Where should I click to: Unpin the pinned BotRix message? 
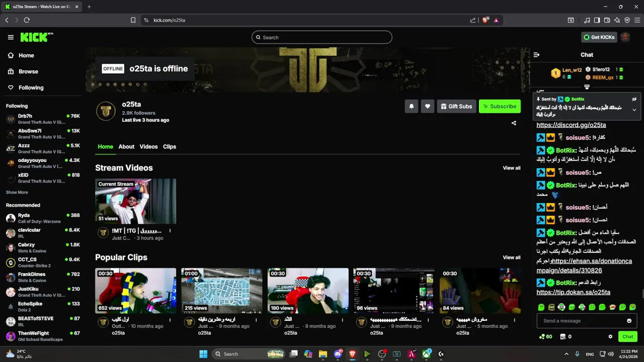pos(634,99)
